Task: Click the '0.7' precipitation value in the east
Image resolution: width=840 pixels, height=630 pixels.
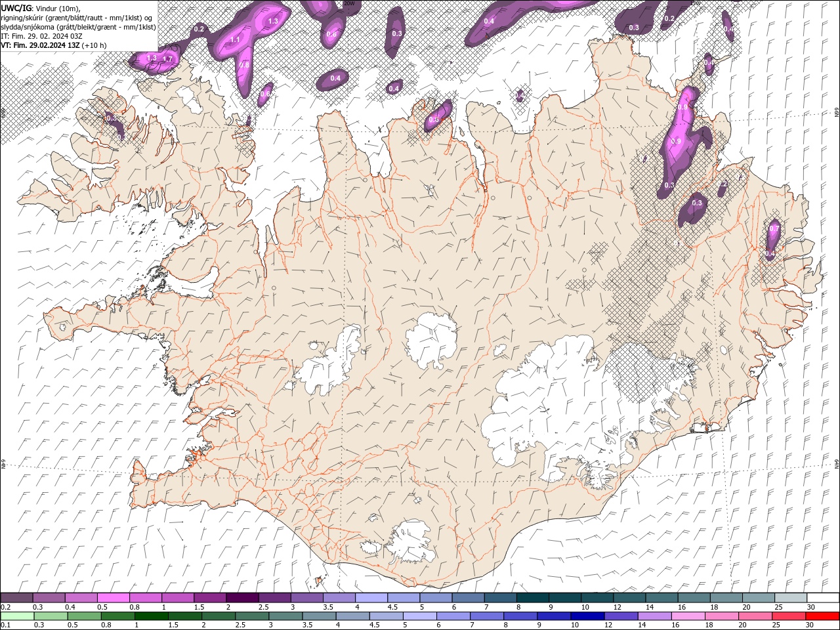Action: pyautogui.click(x=774, y=229)
